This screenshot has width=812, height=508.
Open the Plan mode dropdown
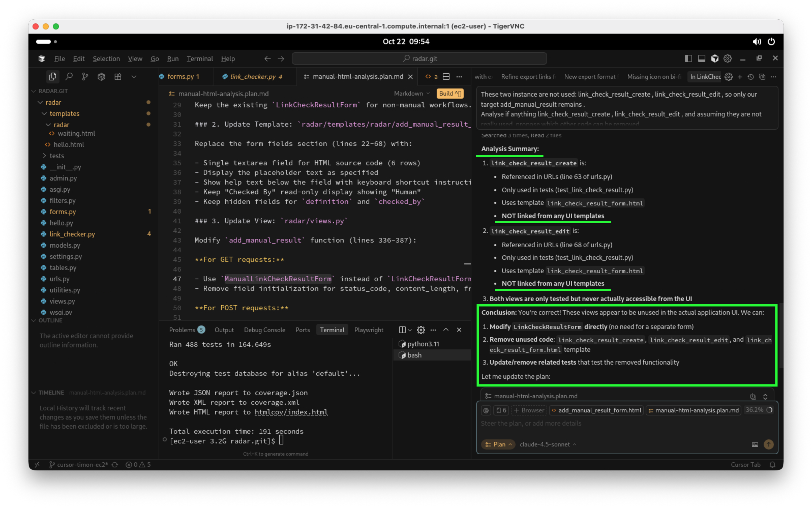(498, 444)
